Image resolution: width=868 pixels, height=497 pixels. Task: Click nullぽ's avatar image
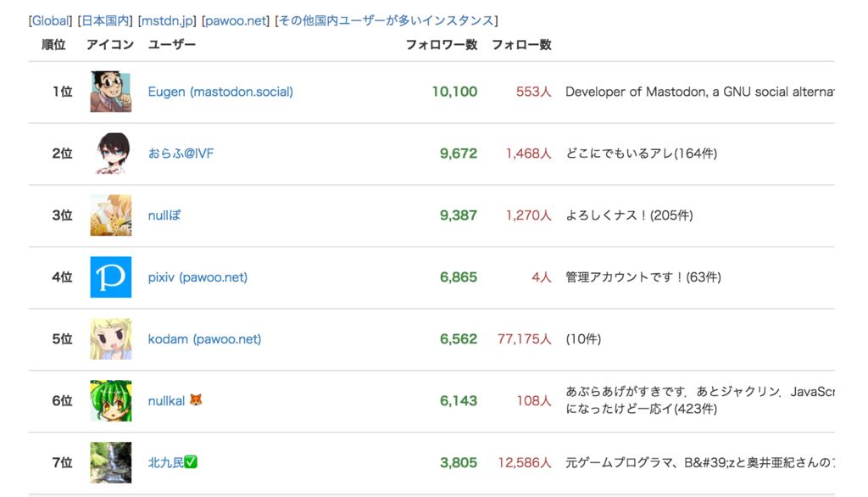tap(111, 215)
